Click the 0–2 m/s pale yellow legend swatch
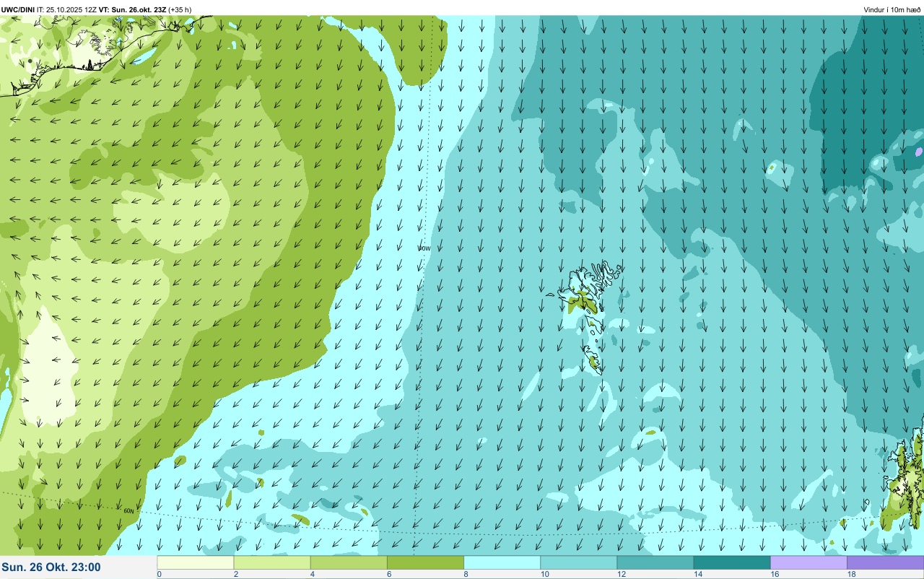The height and width of the screenshot is (579, 924). coord(196,562)
